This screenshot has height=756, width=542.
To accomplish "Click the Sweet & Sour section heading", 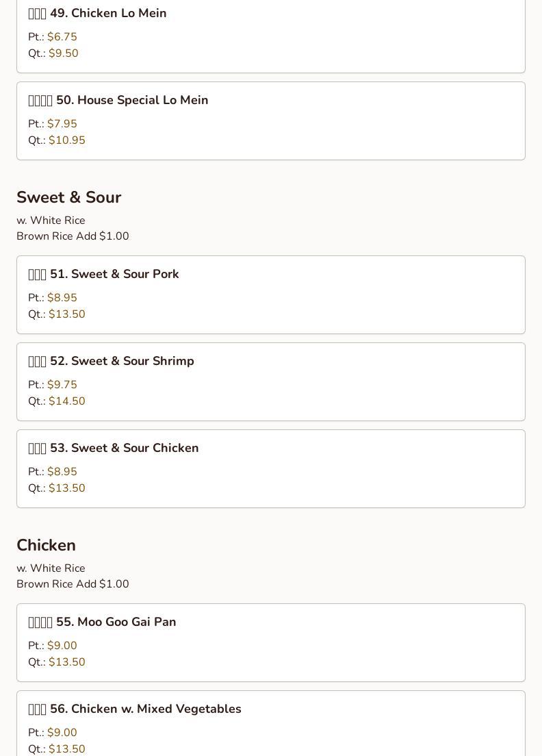I will pyautogui.click(x=68, y=197).
